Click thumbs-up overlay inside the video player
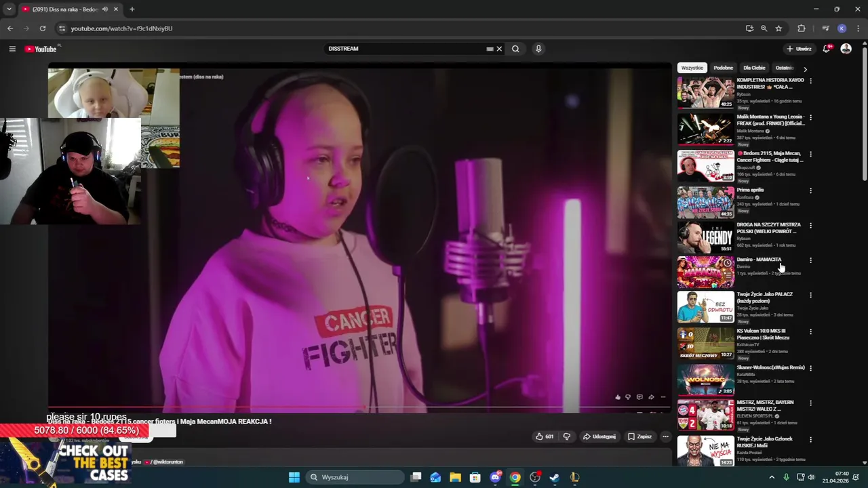868x488 pixels. [x=617, y=397]
